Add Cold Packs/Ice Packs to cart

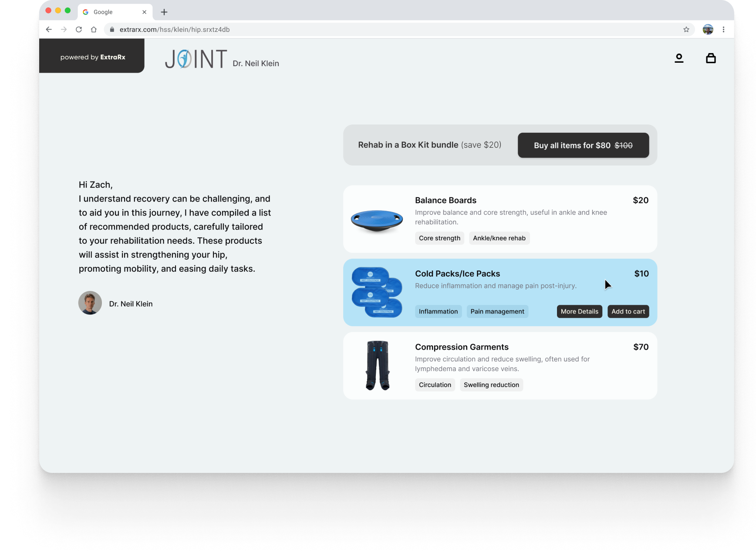pyautogui.click(x=628, y=311)
